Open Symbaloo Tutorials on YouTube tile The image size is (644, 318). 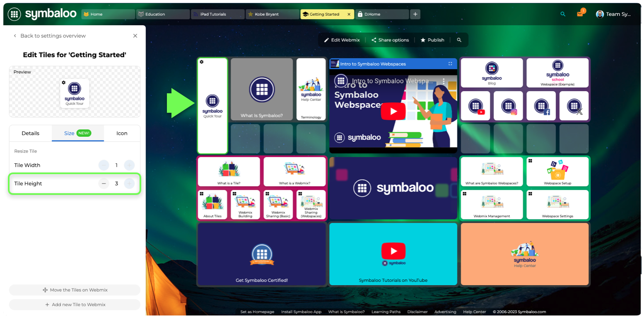(x=393, y=254)
